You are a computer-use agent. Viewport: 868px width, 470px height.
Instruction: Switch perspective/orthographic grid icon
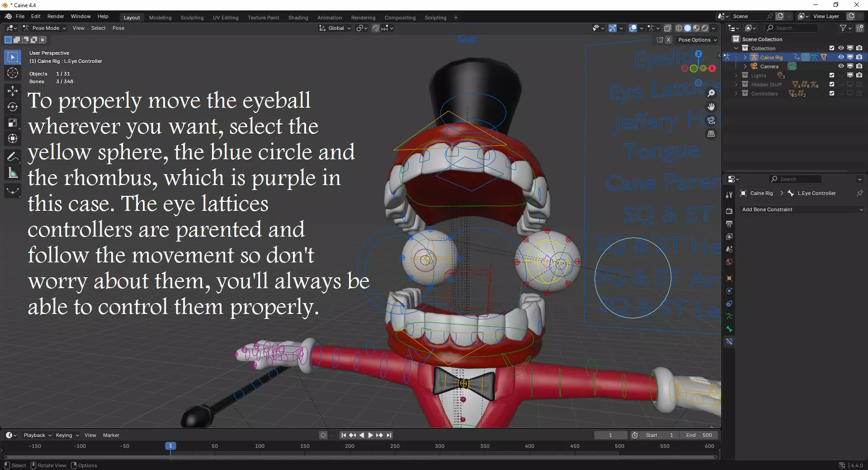(x=711, y=134)
